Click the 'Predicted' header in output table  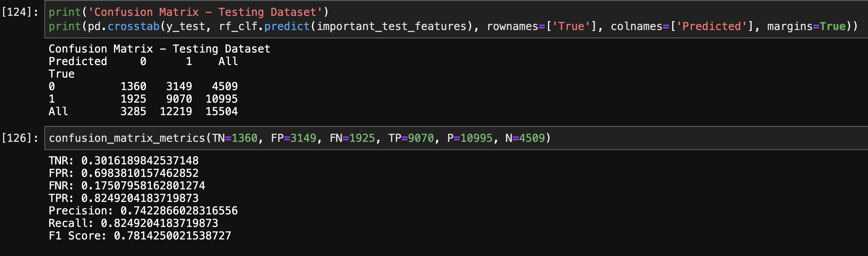tap(78, 61)
